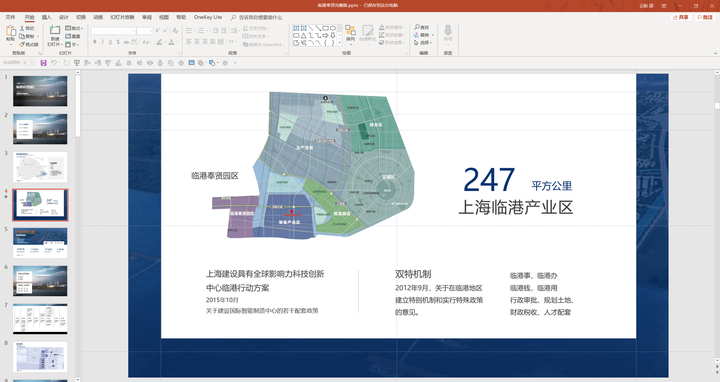
Task: Click the Shape Outline (形状轮廓) button
Action: [x=392, y=35]
